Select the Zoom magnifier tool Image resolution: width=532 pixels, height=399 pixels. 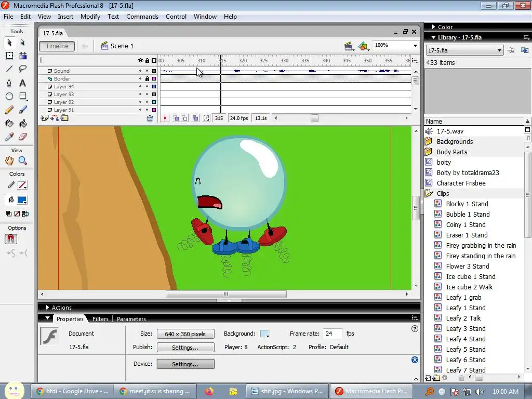(x=23, y=161)
